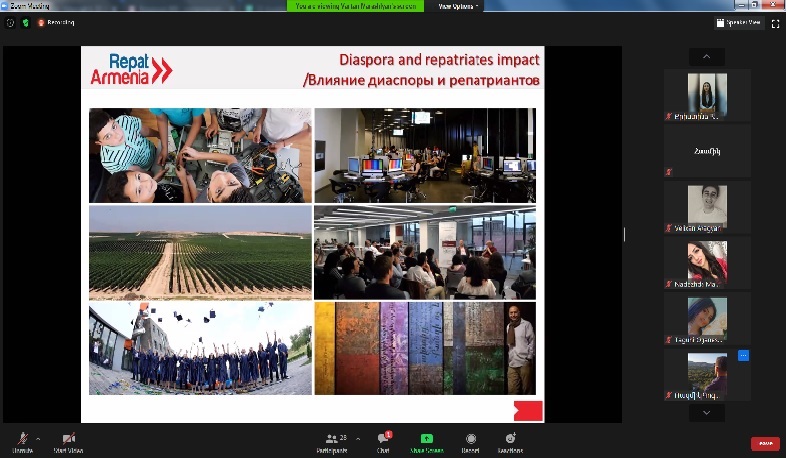Image resolution: width=786 pixels, height=458 pixels.
Task: Open the View Options dropdown
Action: 458,6
